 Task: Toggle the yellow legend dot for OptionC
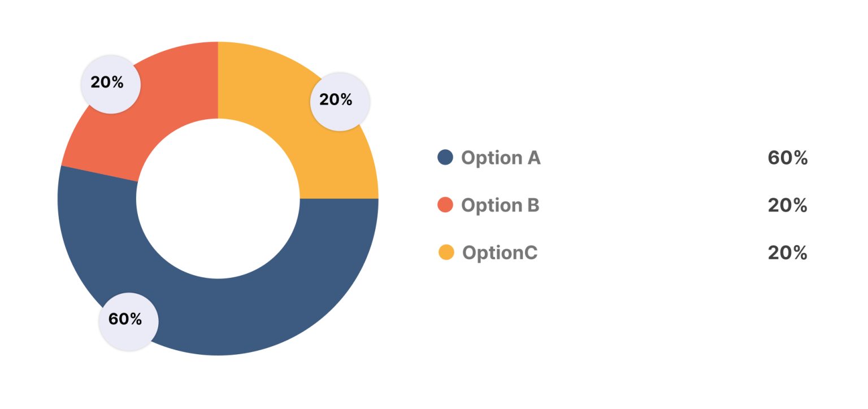pos(446,252)
